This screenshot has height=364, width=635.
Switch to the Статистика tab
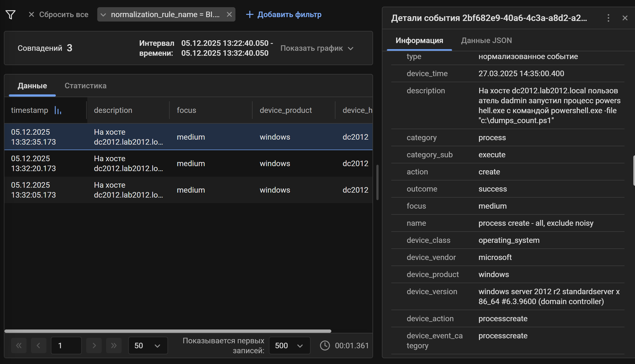click(85, 86)
